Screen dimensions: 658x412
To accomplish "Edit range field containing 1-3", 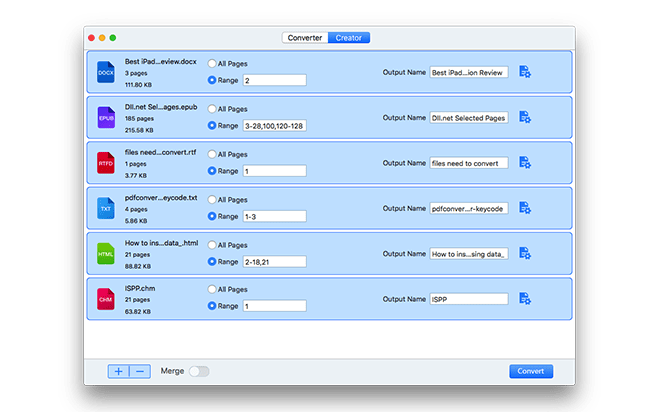I will [274, 216].
